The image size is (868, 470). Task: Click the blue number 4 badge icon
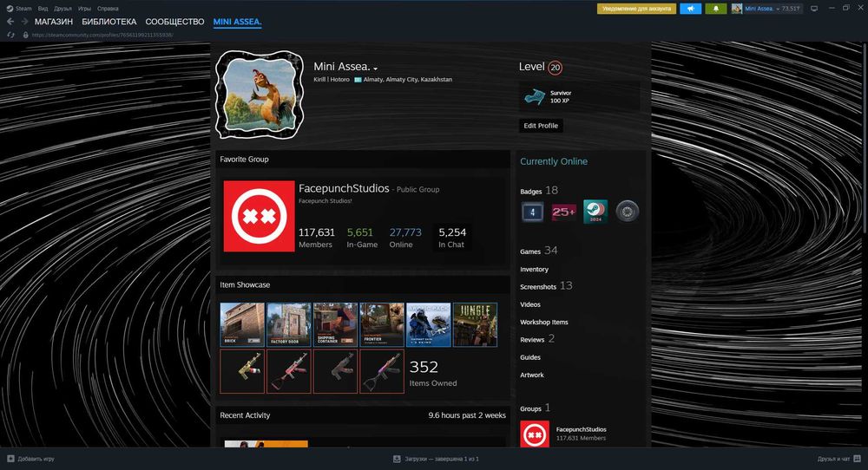click(533, 212)
